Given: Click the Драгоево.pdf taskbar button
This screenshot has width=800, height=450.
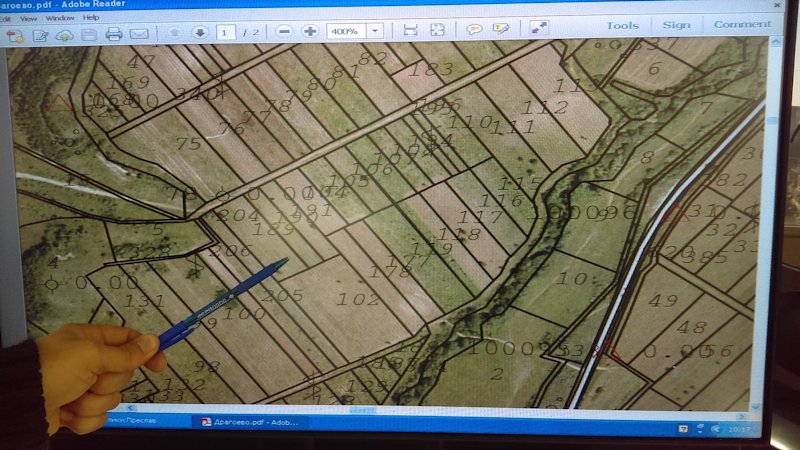Looking at the screenshot, I should [250, 422].
